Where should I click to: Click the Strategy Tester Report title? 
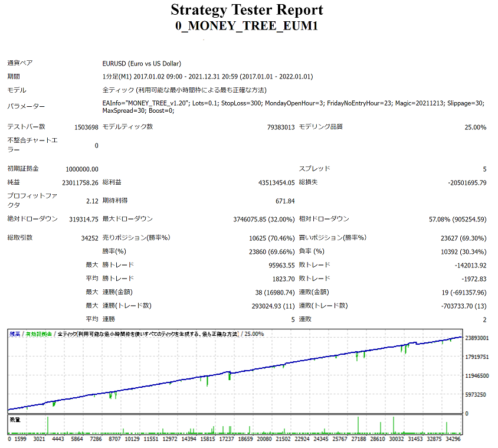click(x=247, y=9)
